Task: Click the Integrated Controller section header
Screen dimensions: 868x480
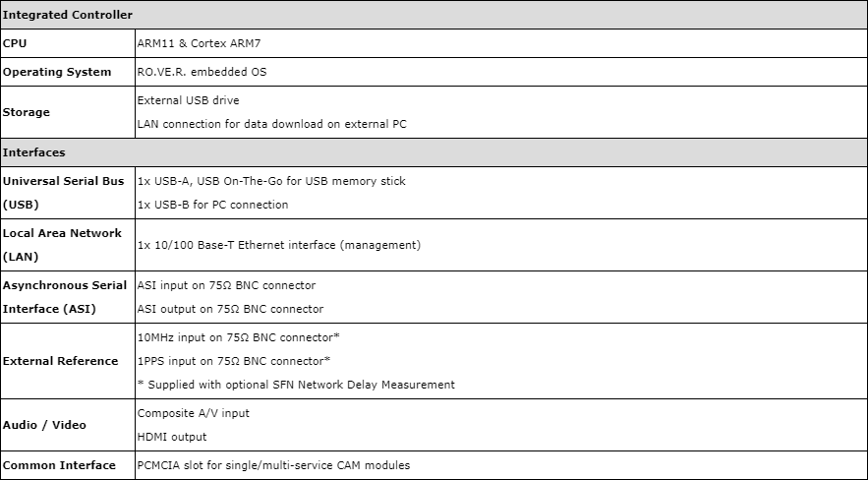Action: tap(434, 15)
